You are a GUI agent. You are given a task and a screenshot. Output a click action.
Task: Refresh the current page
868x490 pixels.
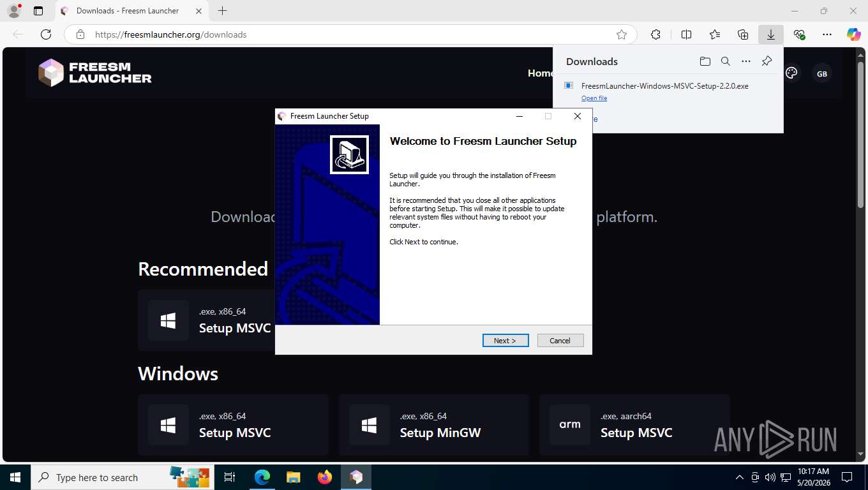[45, 34]
